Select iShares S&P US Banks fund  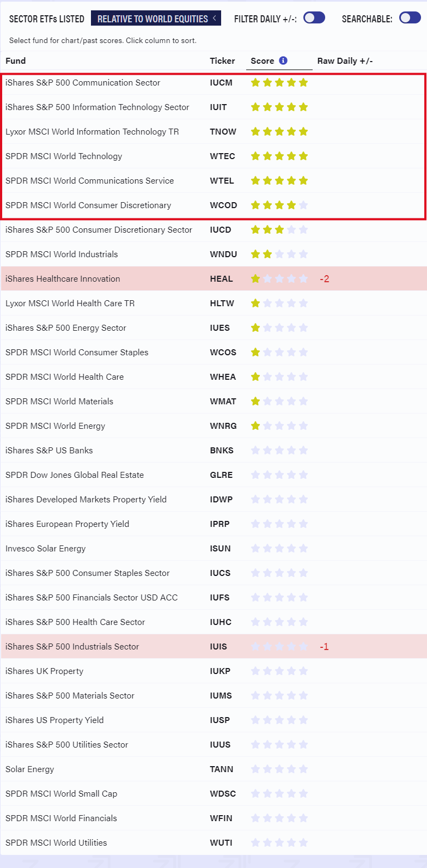click(49, 451)
